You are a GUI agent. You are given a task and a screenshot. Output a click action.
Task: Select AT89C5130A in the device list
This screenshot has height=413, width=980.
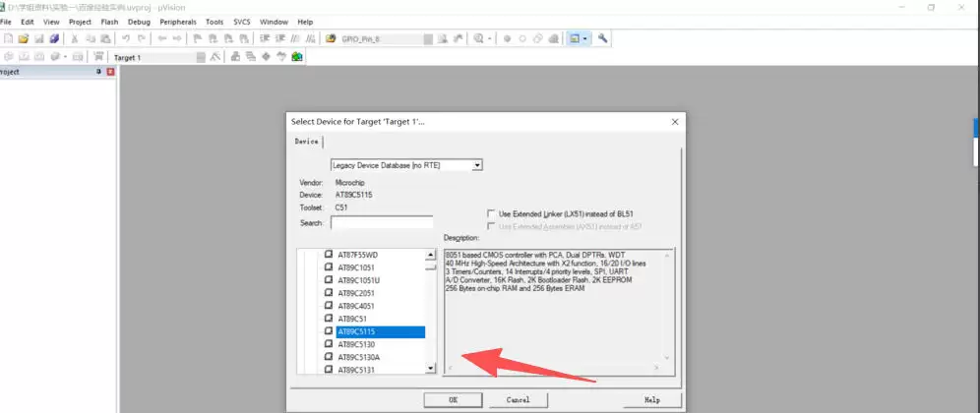pos(359,357)
